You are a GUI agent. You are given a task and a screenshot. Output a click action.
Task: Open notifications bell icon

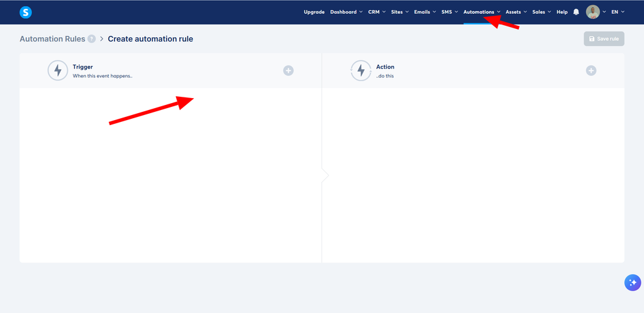(x=576, y=12)
